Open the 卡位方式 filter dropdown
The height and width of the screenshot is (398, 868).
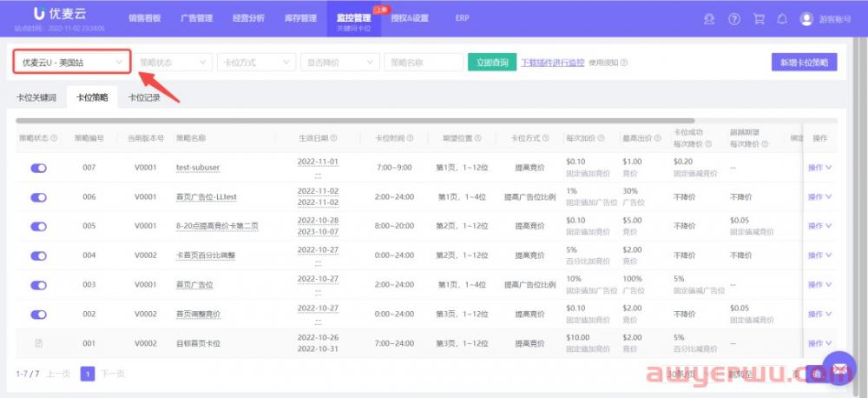pos(256,63)
